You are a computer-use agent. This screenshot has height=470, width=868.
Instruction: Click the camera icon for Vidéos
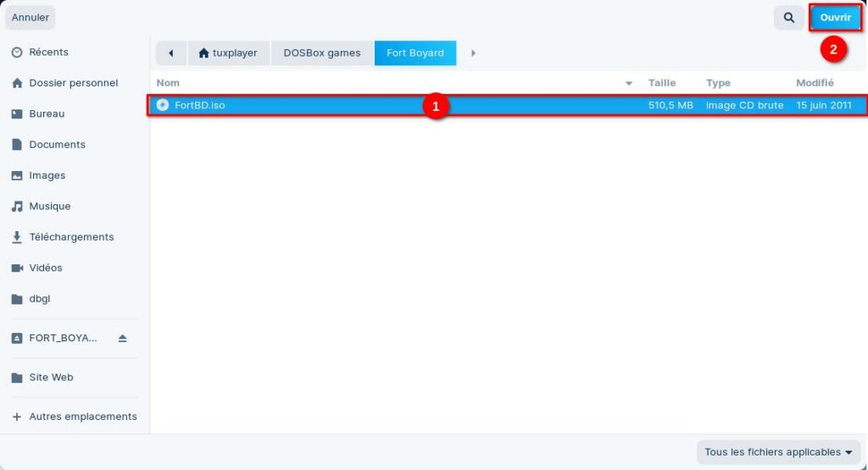coord(17,268)
